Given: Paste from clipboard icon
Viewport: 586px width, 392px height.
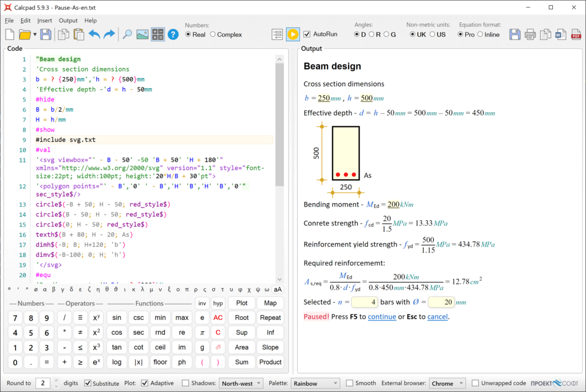Looking at the screenshot, I should coord(78,35).
